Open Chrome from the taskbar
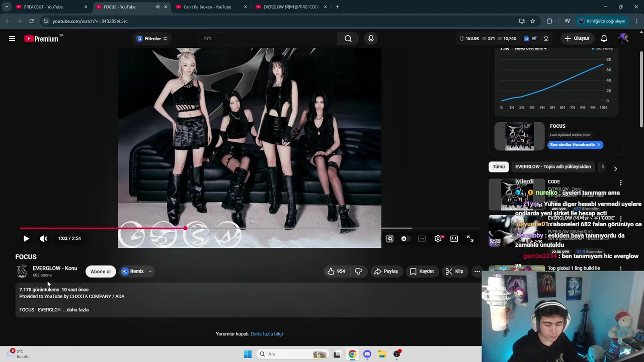 click(352, 354)
